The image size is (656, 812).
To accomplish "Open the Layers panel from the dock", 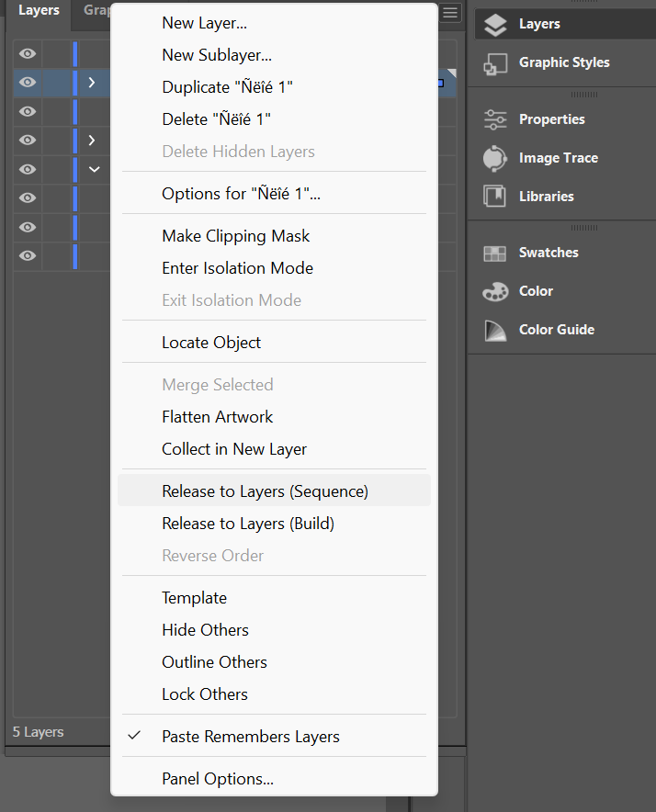I will point(495,25).
